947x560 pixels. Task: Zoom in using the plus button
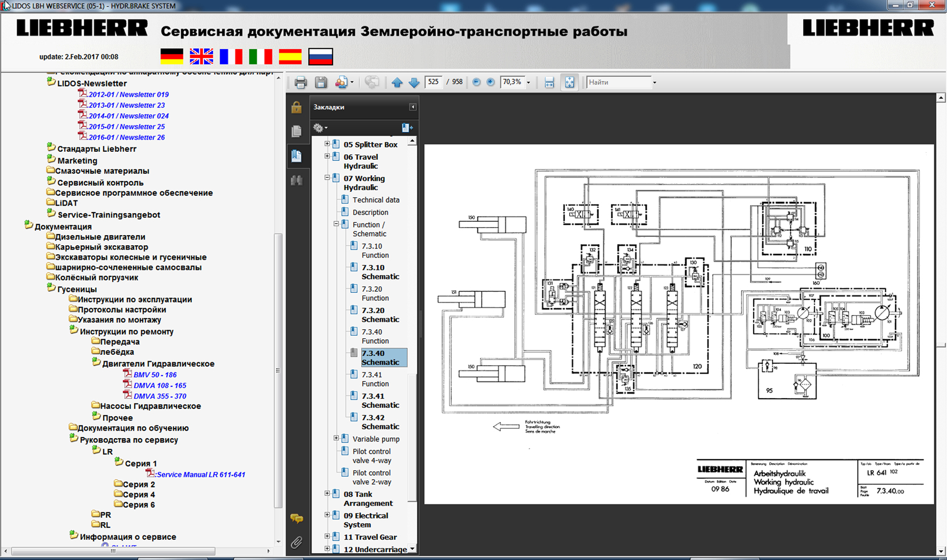tap(490, 82)
